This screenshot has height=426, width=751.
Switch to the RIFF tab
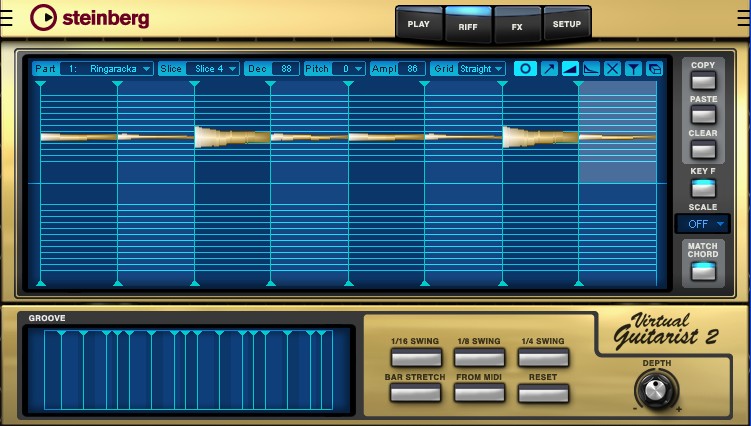468,26
